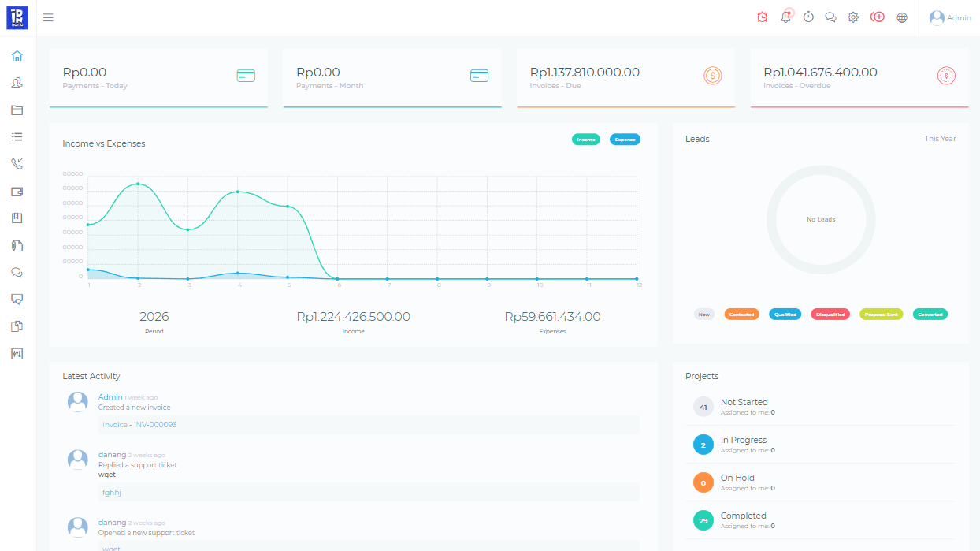Screen dimensions: 980x551
Task: Click the Invoices - Overdue amount card
Action: 859,77
